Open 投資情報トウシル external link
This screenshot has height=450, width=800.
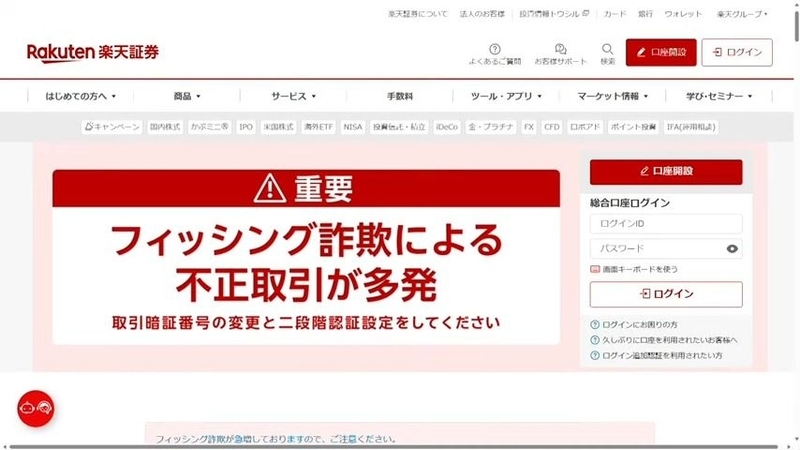[x=554, y=14]
